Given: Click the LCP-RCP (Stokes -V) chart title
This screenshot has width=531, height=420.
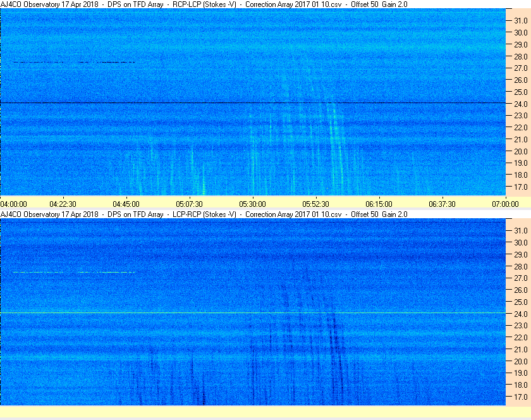Looking at the screenshot, I should tap(204, 214).
